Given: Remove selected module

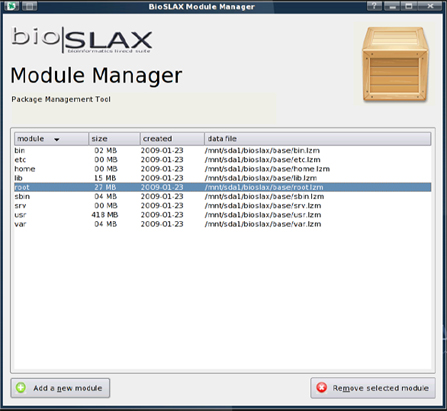Looking at the screenshot, I should 373,388.
